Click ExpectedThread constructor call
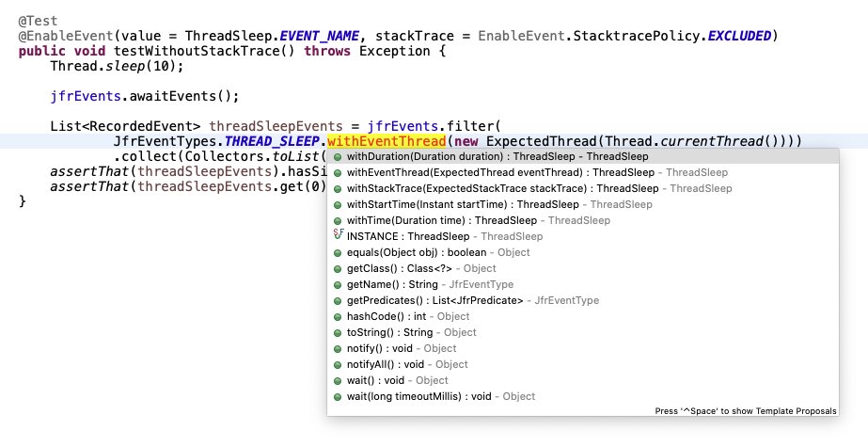The image size is (868, 446). [542, 141]
